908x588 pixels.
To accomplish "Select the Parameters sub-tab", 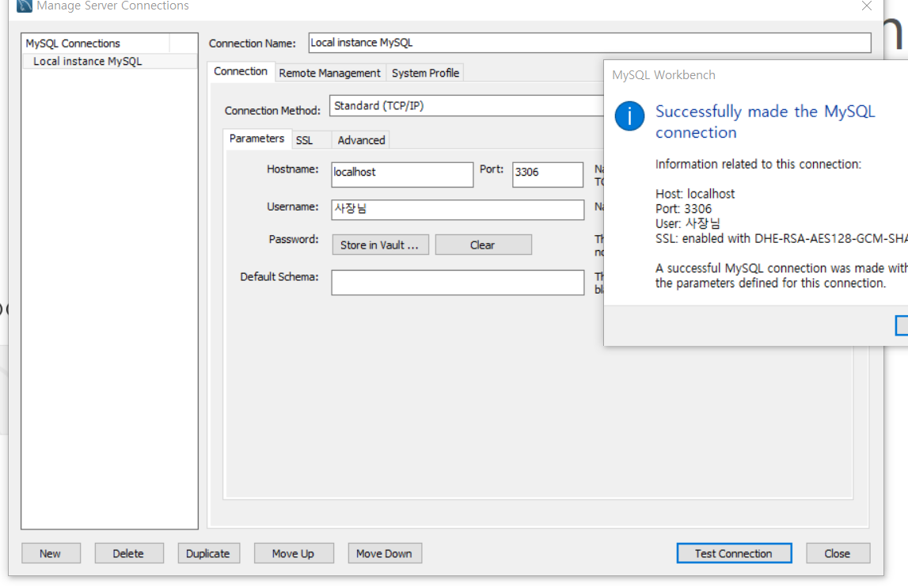I will pos(256,138).
